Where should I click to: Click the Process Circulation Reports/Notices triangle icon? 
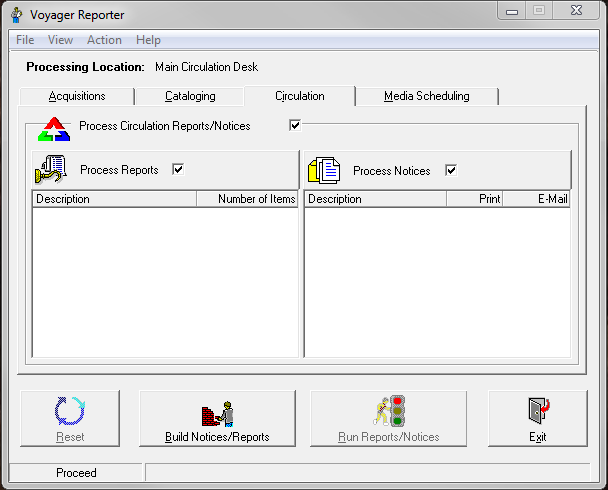click(53, 130)
